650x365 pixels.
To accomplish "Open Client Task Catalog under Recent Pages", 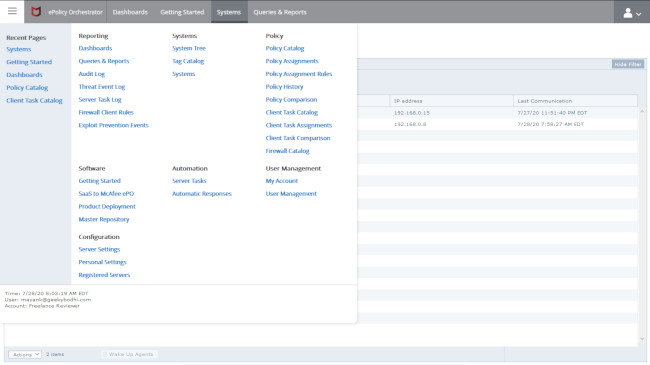I will coord(34,100).
